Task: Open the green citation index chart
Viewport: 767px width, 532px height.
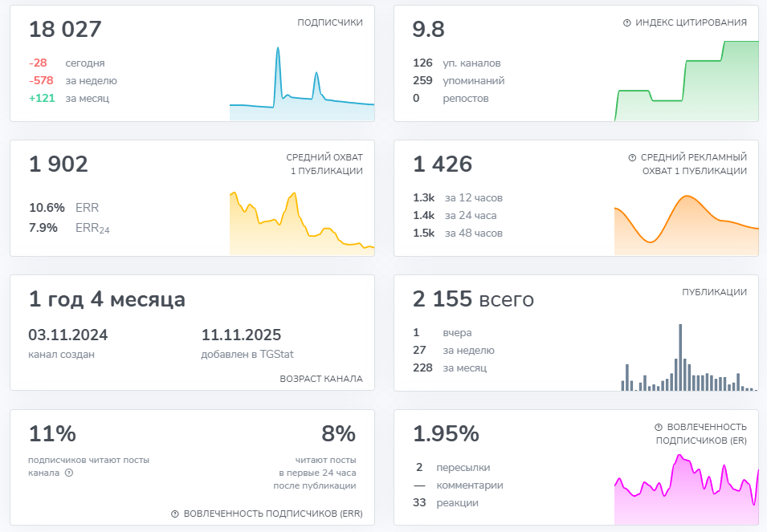Action: [687, 80]
